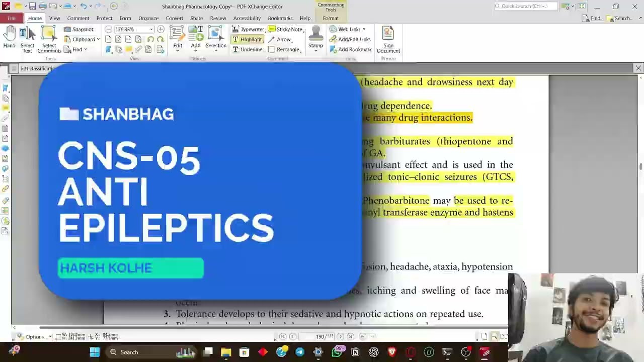Screen dimensions: 644x362
Task: Open the Links pane icon in left sidebar
Action: 5,189
